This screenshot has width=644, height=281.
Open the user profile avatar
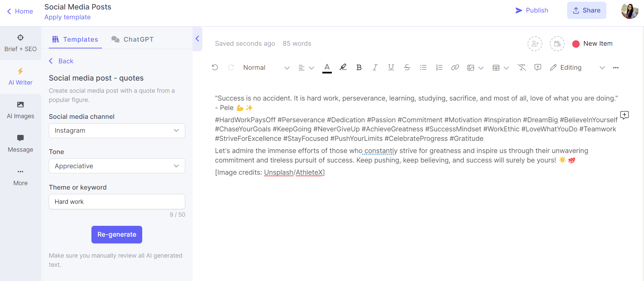pyautogui.click(x=630, y=10)
